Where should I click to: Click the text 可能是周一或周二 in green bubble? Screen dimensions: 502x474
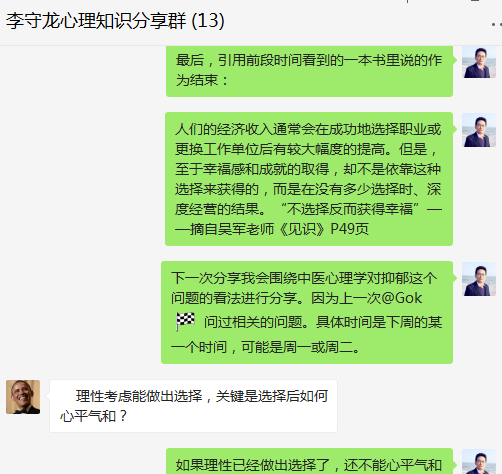click(x=300, y=347)
